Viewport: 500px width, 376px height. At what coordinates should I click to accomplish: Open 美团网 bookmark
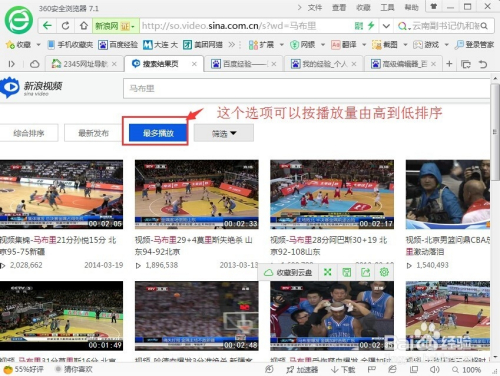203,45
